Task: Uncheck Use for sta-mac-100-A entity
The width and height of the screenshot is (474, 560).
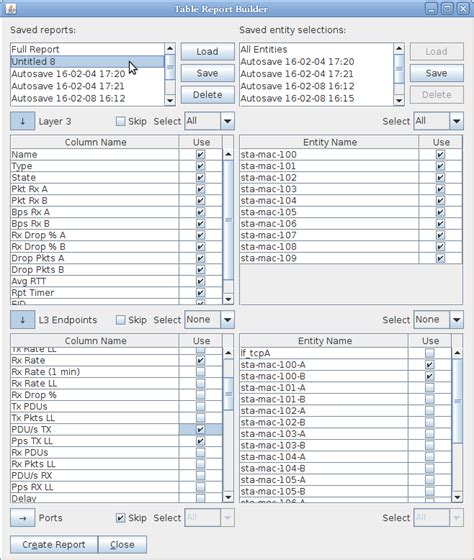Action: click(x=430, y=365)
